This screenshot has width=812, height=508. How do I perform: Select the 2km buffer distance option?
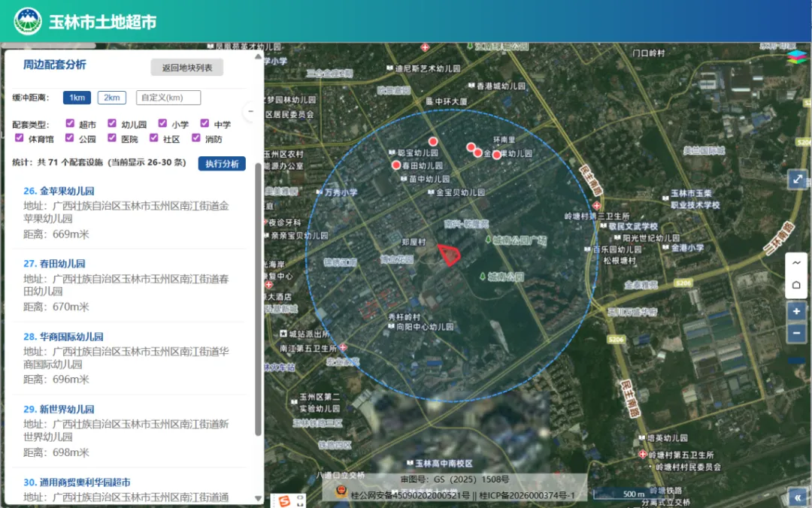coord(111,98)
